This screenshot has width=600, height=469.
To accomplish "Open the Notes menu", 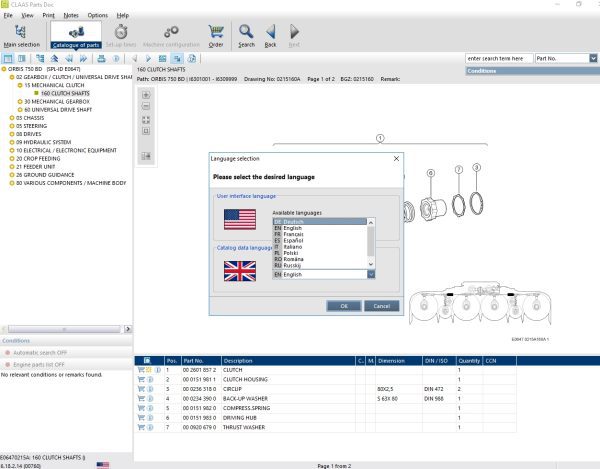I will click(70, 16).
